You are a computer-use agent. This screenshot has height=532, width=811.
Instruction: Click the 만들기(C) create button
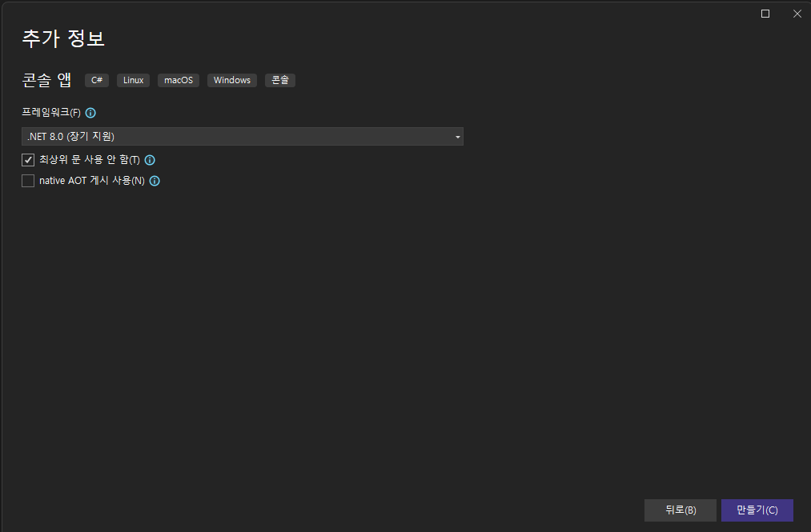tap(757, 510)
